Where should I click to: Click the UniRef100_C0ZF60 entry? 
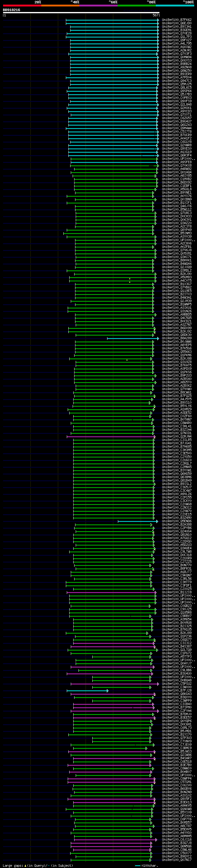point(176,416)
